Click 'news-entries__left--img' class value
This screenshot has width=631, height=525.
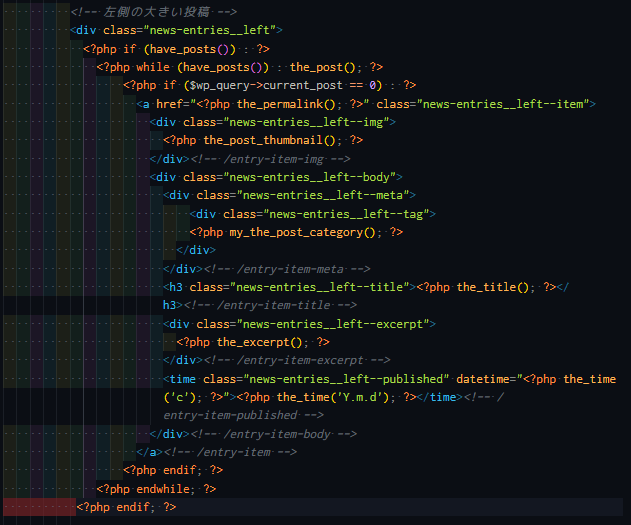click(306, 122)
